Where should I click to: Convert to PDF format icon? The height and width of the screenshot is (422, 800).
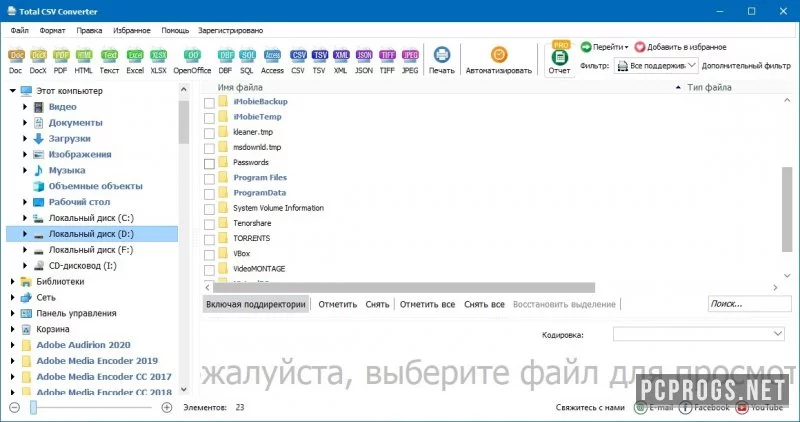pos(61,61)
